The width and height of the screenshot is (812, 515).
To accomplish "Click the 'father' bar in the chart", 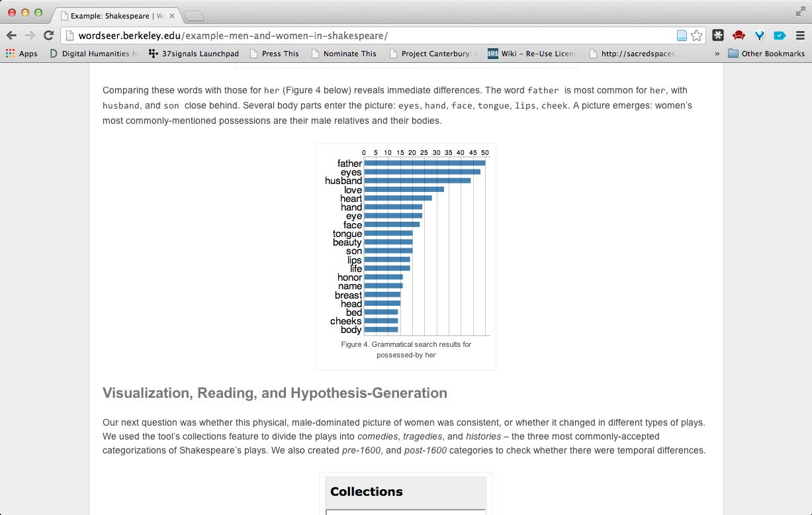I will click(x=424, y=163).
